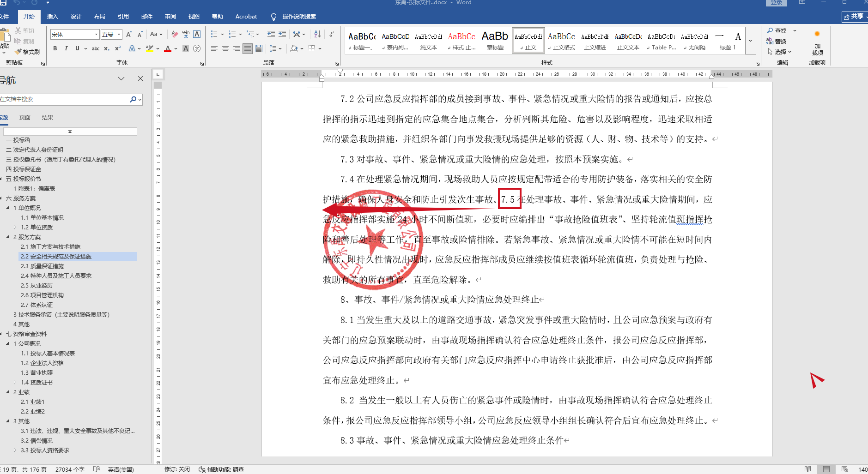Expand the Styles gallery with the More arrow
Image resolution: width=868 pixels, height=474 pixels.
750,40
